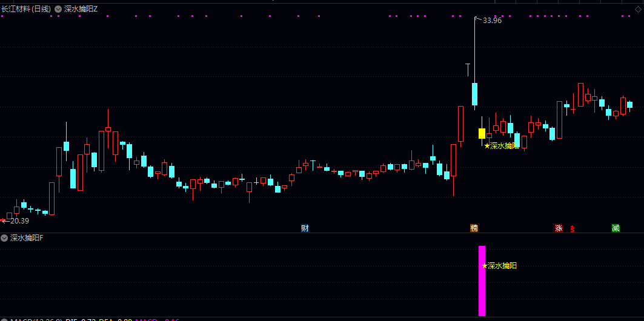This screenshot has width=644, height=321.
Task: Click the 涨 price-rise event marker
Action: [x=559, y=228]
